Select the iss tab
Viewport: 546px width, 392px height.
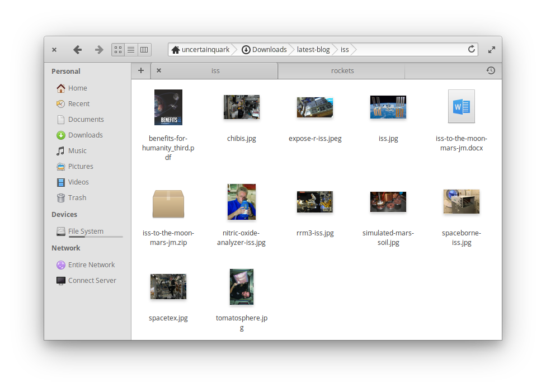pos(215,70)
